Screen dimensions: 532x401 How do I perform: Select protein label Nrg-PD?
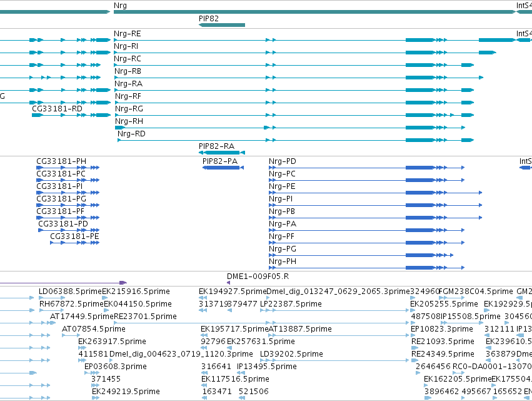click(x=283, y=161)
